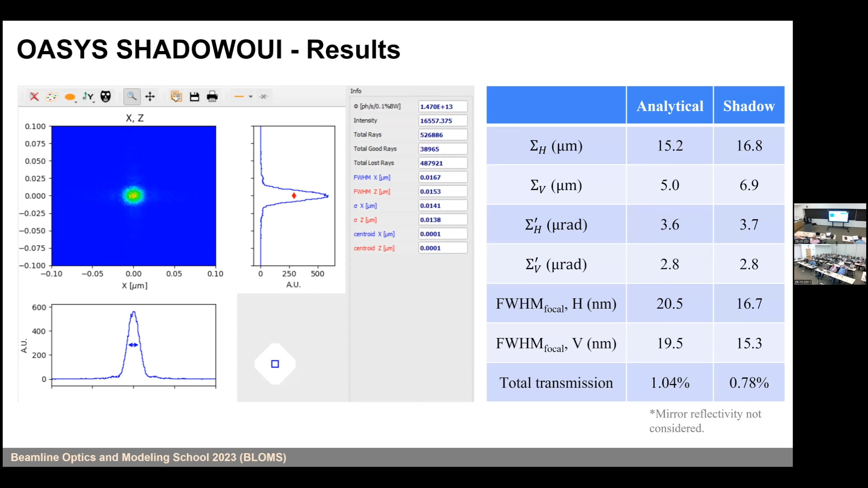Screen dimensions: 868x488
Task: Select the top classroom camera thumbnail
Action: coord(830,224)
